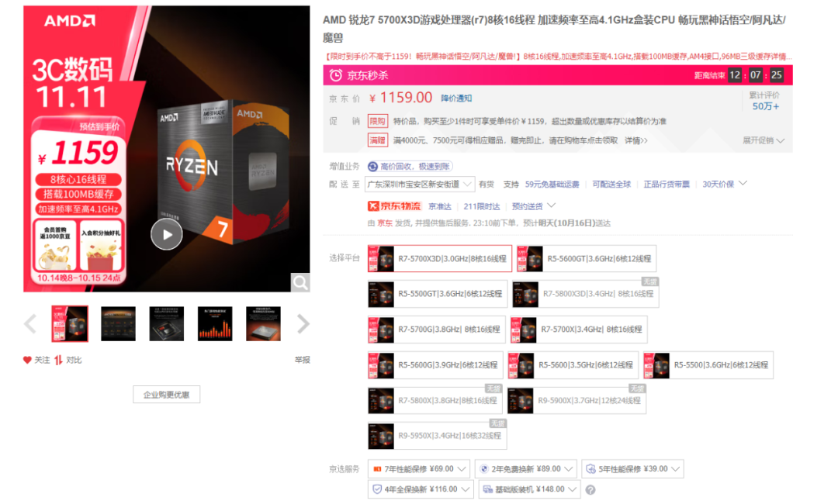Open the 基础版装机 ¥148.00 dropdown
Screen dimensions: 838x504
point(530,489)
